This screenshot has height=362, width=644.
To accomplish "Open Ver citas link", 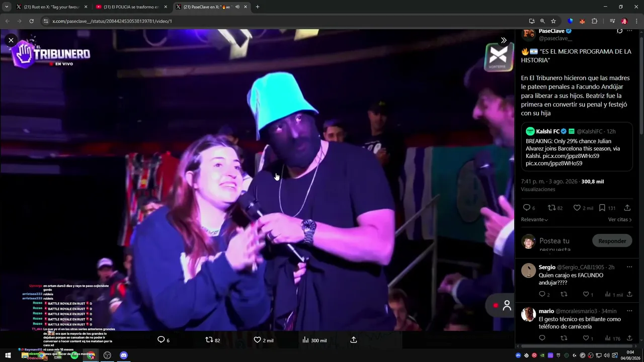I will click(620, 220).
